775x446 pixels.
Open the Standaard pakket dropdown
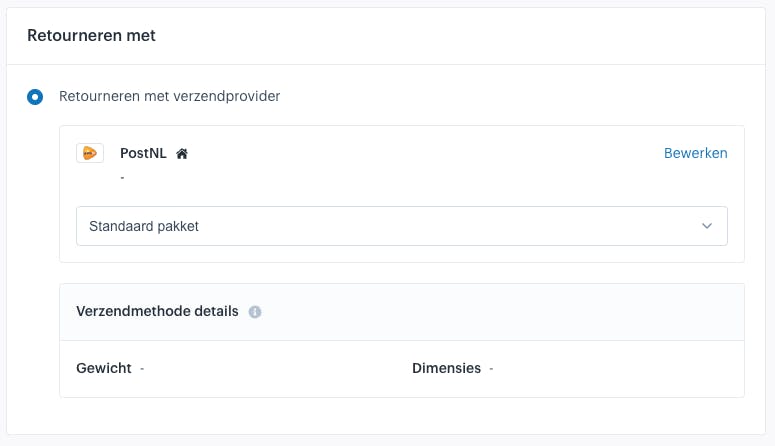pos(402,226)
